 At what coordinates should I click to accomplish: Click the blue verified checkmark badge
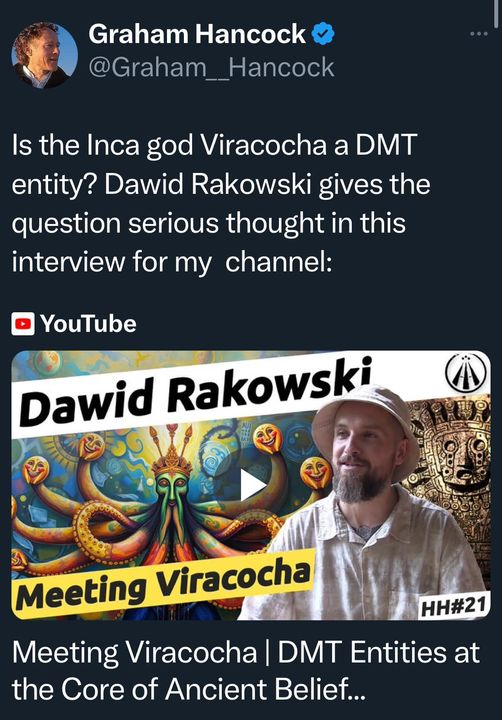pos(323,34)
